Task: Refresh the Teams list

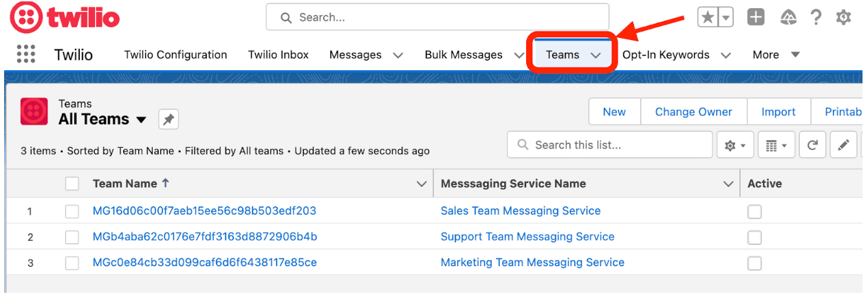Action: tap(812, 145)
